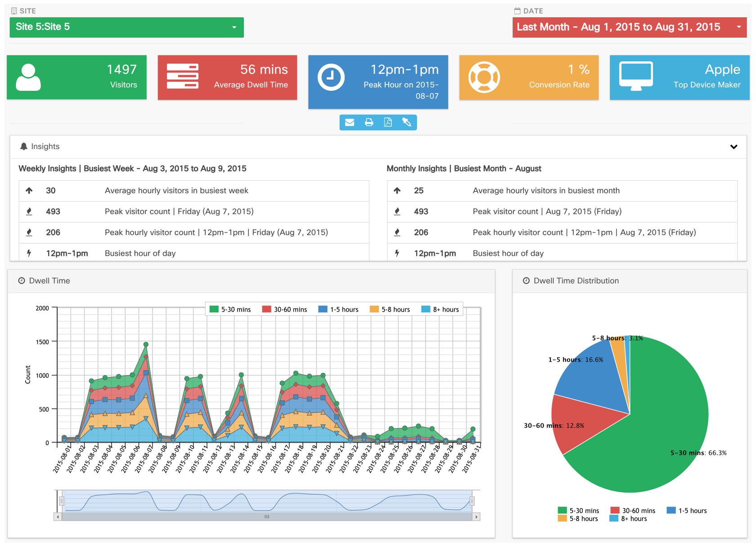Screen dimensions: 756x544
Task: Click the eyedropper tool icon in the toolbar
Action: 406,122
